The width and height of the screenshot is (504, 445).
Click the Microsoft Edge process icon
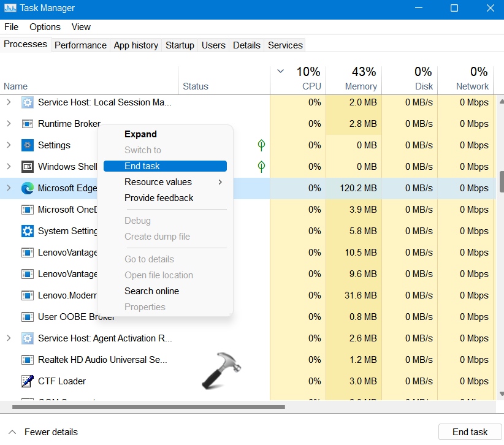[28, 188]
